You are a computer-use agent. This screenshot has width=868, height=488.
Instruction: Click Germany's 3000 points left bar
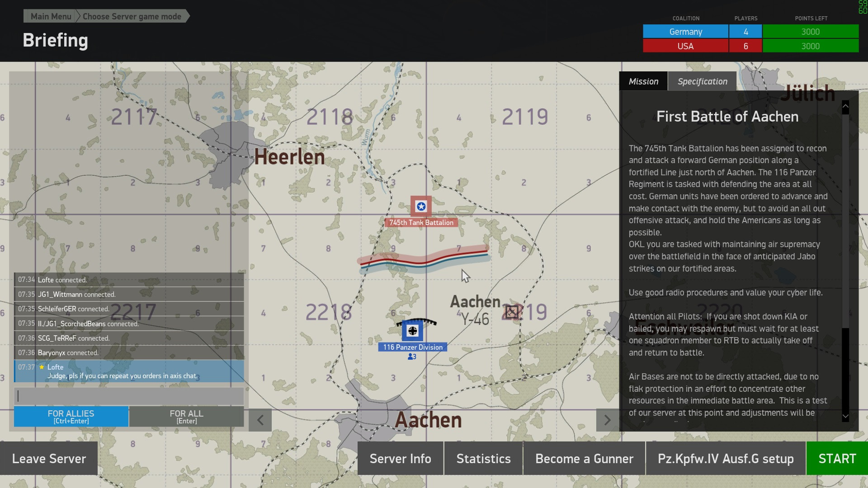coord(811,32)
